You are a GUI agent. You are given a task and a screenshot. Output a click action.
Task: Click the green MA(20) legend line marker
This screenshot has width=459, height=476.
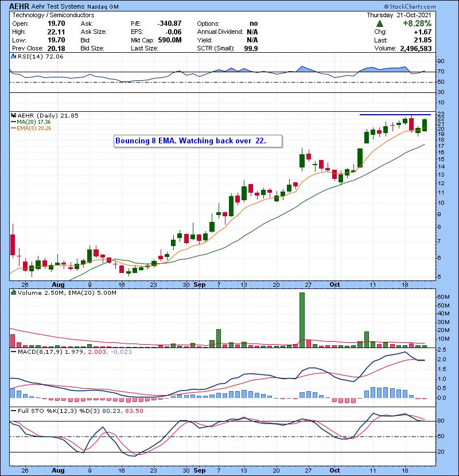(13, 122)
